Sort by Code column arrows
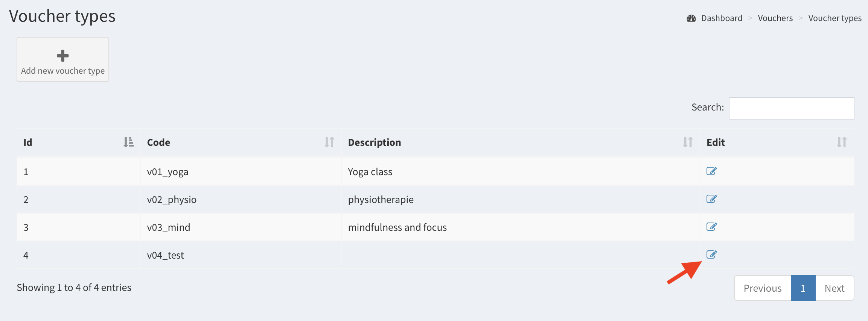The width and height of the screenshot is (868, 321). 329,142
